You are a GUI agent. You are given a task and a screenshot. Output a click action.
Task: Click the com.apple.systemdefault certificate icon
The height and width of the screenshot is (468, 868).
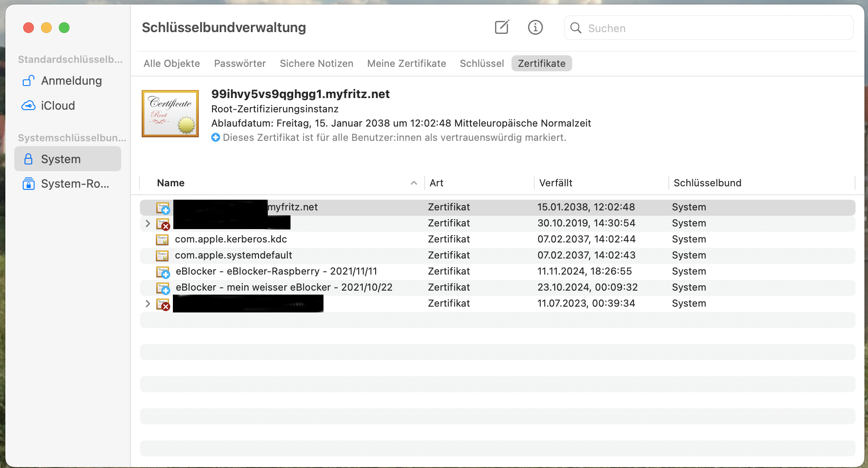[x=162, y=255]
